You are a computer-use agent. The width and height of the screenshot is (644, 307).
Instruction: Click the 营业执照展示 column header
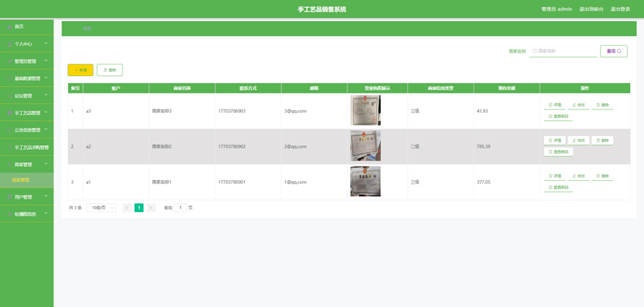pyautogui.click(x=377, y=88)
